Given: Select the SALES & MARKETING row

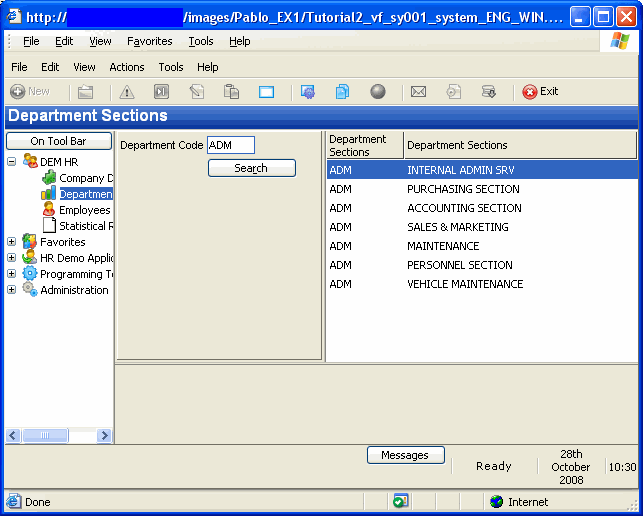Looking at the screenshot, I should coord(482,227).
